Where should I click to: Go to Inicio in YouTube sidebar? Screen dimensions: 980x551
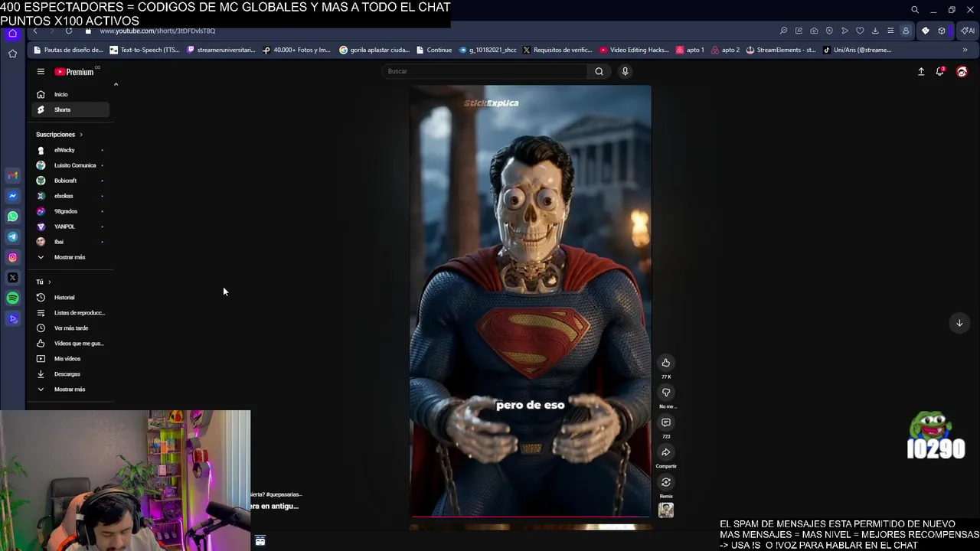click(70, 94)
